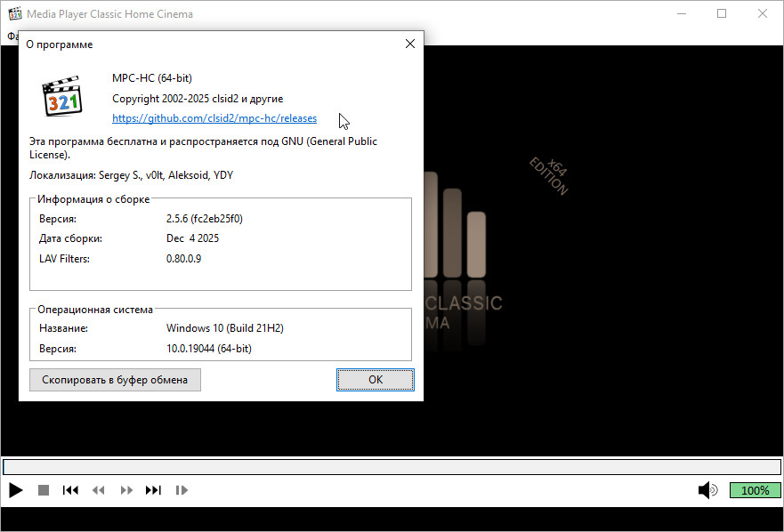Click the MPC-HC 321 clapperboard logo
784x532 pixels.
(x=62, y=96)
